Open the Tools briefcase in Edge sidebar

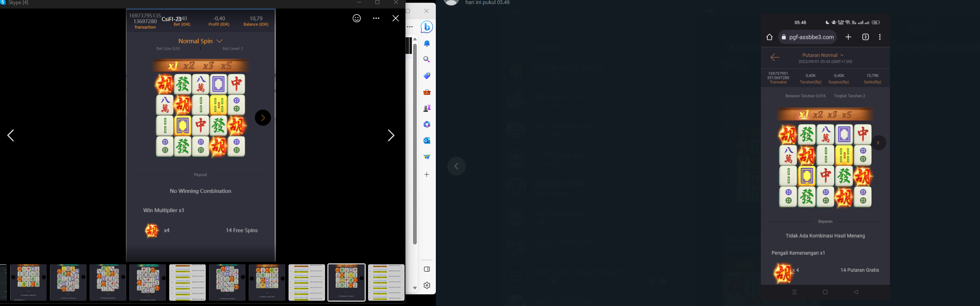coord(427,92)
